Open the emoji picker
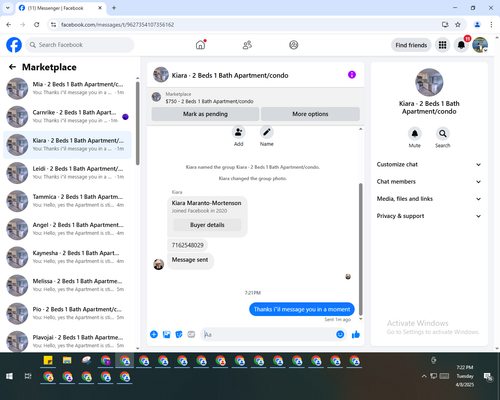The image size is (500, 400). coord(340,334)
